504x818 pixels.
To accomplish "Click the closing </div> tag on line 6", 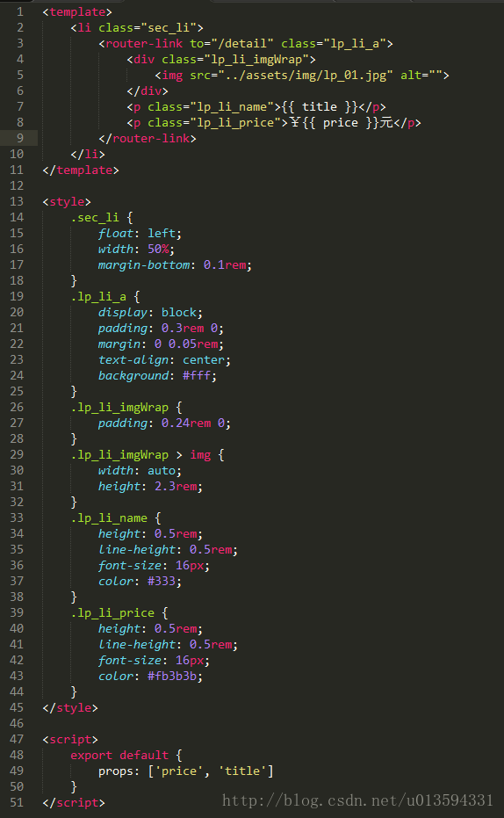I will 148,90.
